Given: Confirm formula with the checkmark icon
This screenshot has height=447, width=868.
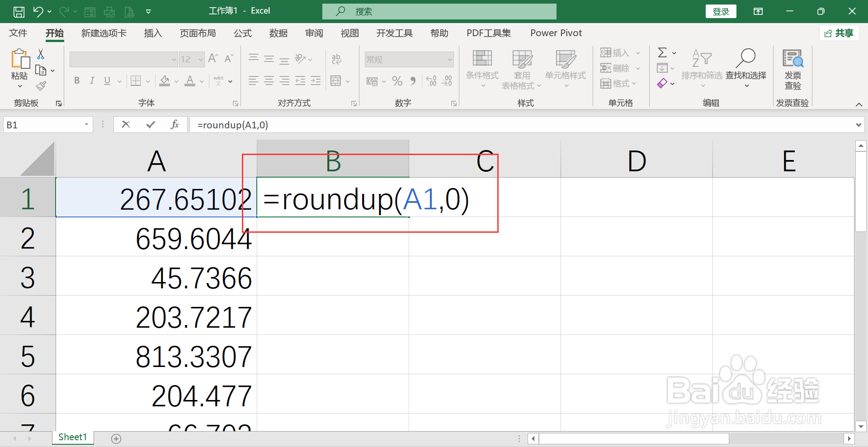Looking at the screenshot, I should (x=151, y=125).
